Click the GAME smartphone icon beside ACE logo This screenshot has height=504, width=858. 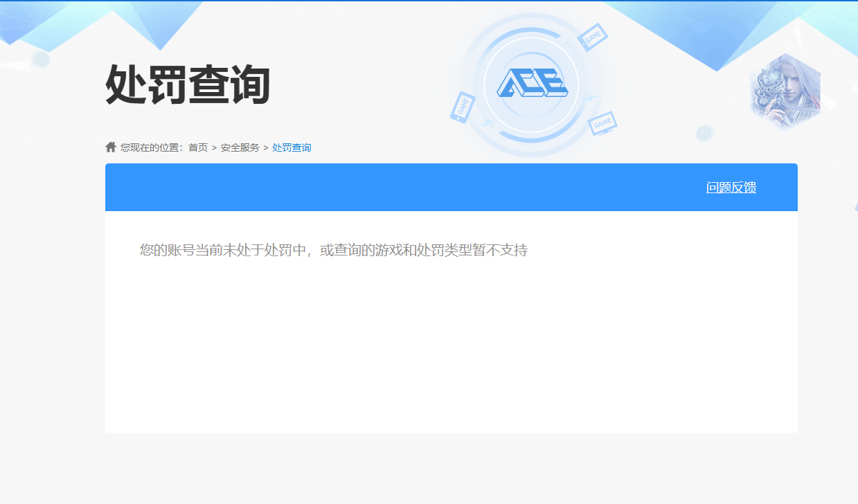click(x=462, y=107)
